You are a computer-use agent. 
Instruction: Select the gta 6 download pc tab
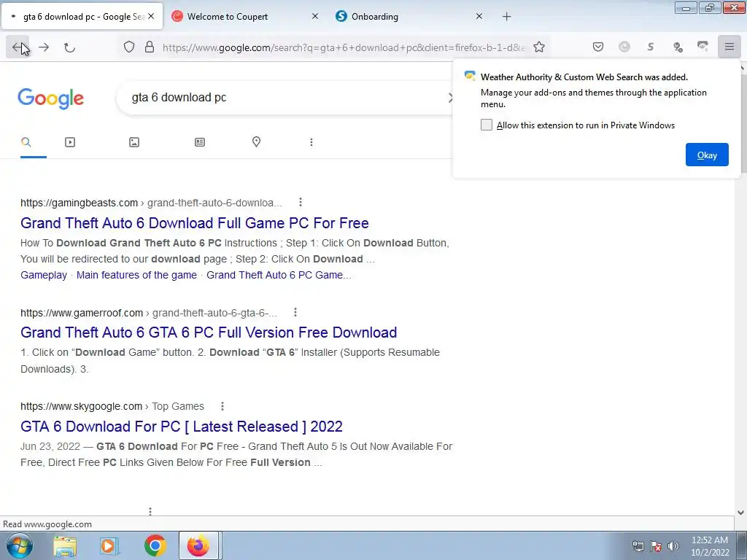pos(82,17)
